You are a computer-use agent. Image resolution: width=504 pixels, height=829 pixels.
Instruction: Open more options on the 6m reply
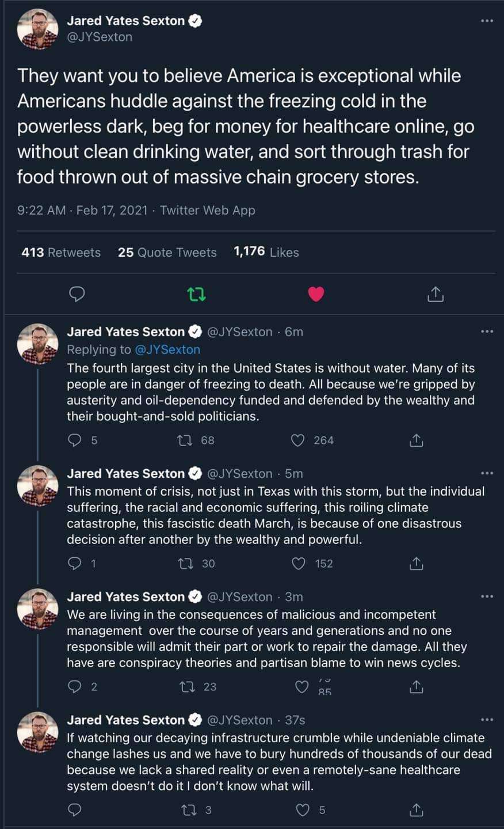(x=487, y=332)
